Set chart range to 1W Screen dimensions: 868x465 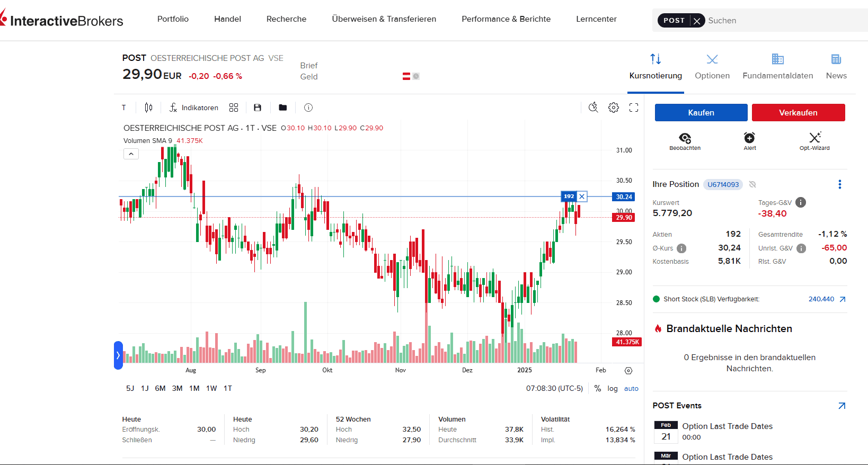tap(211, 388)
